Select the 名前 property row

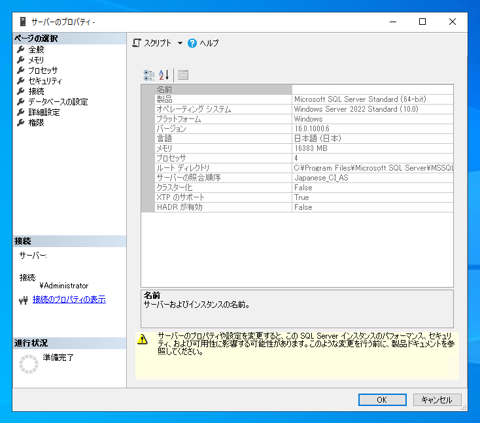(x=304, y=89)
